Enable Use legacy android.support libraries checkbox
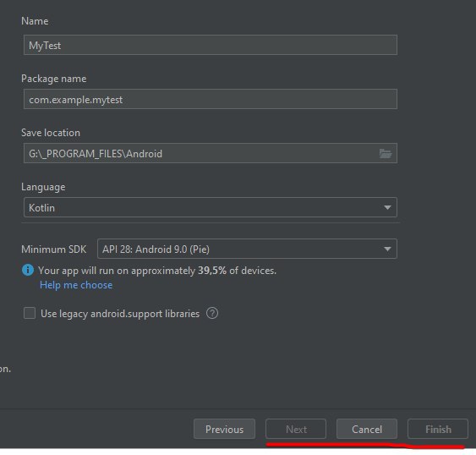Screen dimensions: 476x455 tap(30, 313)
